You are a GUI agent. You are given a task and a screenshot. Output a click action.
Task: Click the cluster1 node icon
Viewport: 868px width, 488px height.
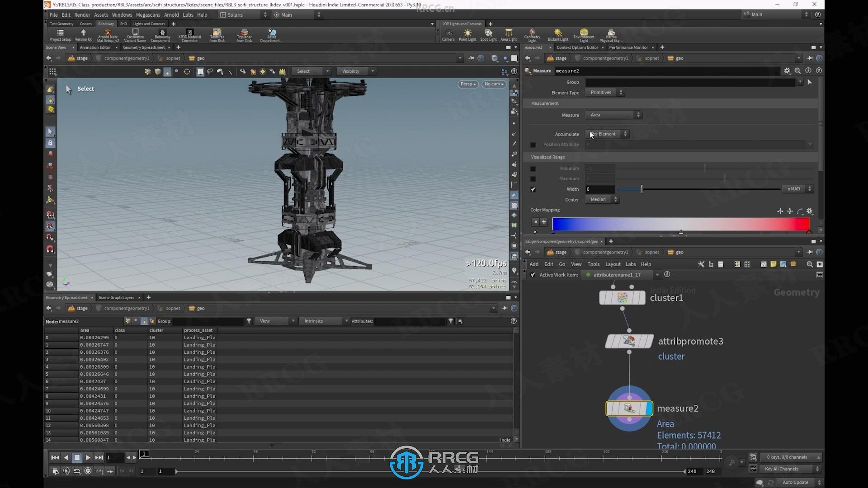[622, 298]
